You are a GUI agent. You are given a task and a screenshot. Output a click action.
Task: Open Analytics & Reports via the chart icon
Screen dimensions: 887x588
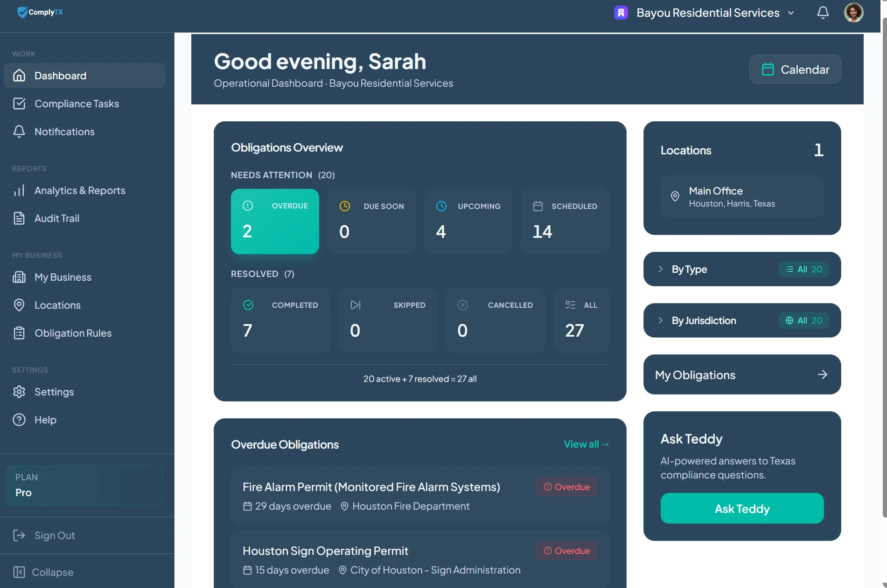click(x=19, y=190)
